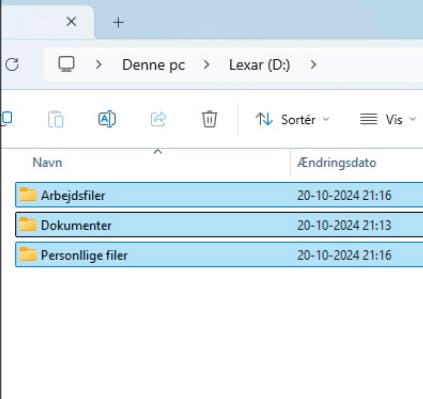Expand chevron after Denne pc
The height and width of the screenshot is (399, 423).
point(207,65)
